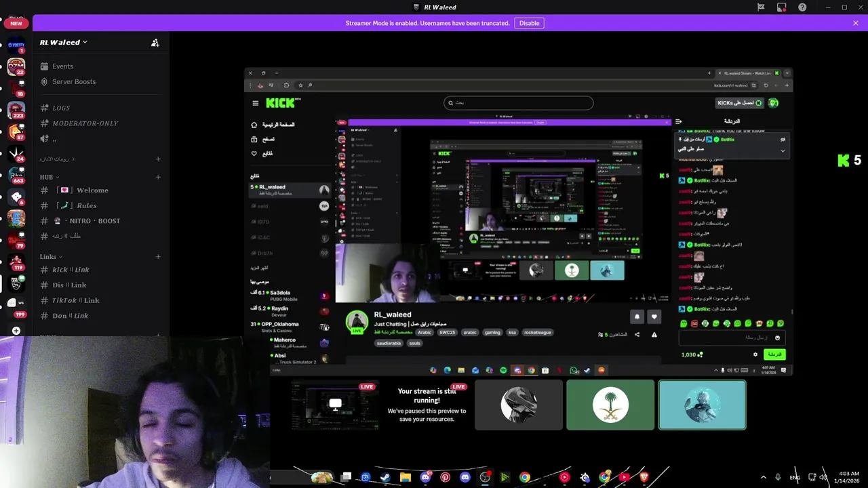Click the invite people icon beside RL Waleed
Screen dimensions: 868x488
(x=155, y=43)
